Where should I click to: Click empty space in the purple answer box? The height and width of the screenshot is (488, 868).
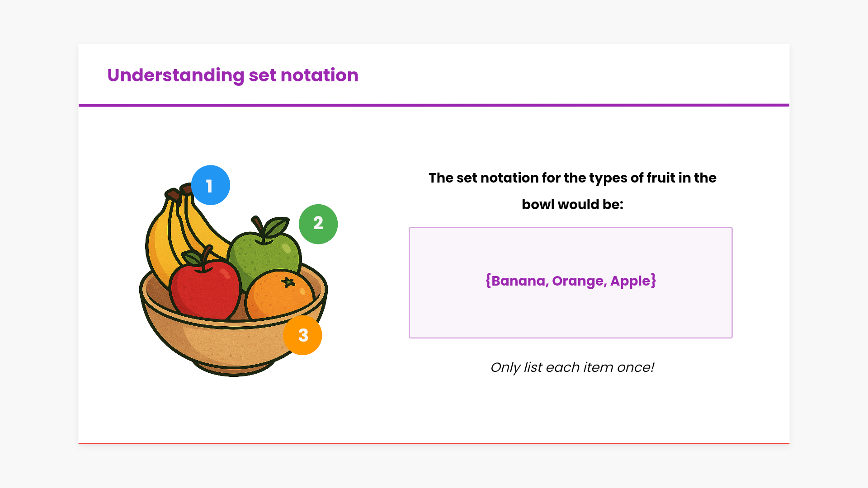(x=571, y=316)
